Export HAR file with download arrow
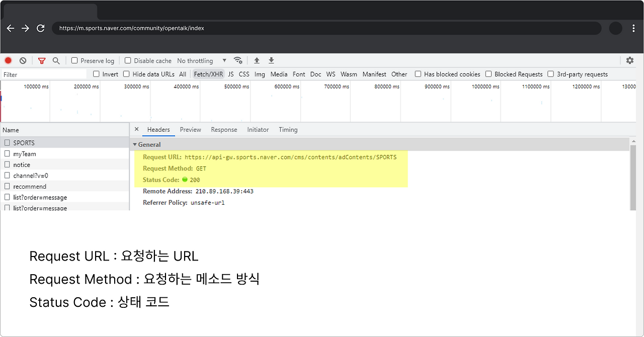Image resolution: width=644 pixels, height=337 pixels. (x=271, y=60)
